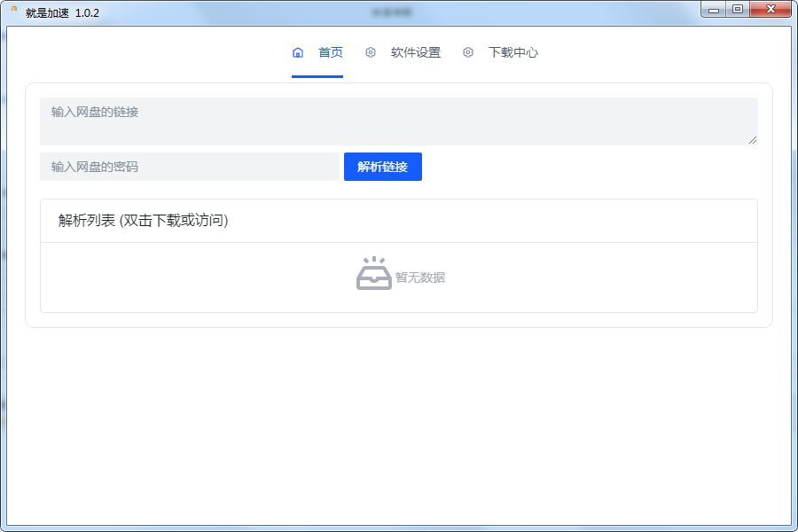
Task: Click the home icon beside 首页
Action: click(x=298, y=52)
